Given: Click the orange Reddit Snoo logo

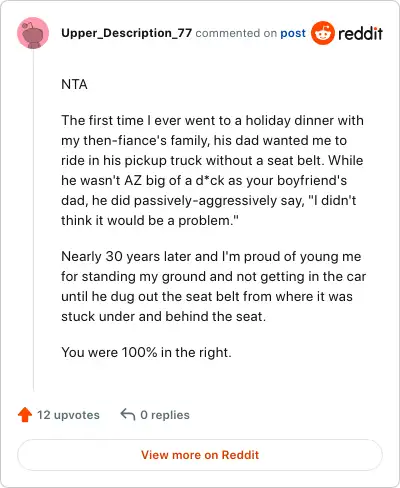Looking at the screenshot, I should [323, 33].
